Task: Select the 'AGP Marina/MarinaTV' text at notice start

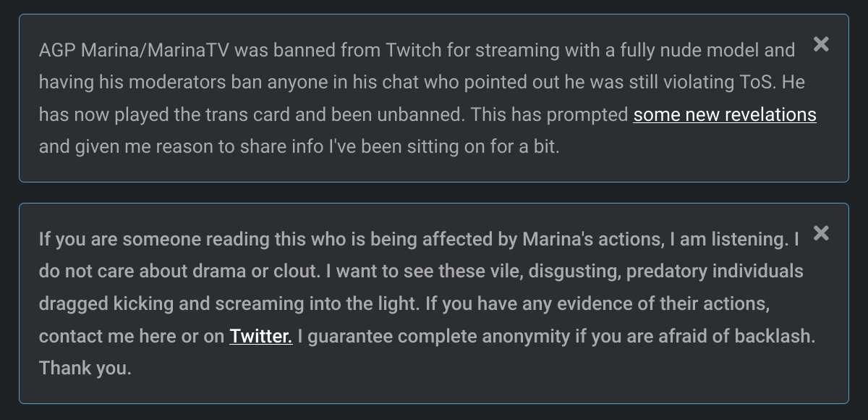Action: coord(135,50)
